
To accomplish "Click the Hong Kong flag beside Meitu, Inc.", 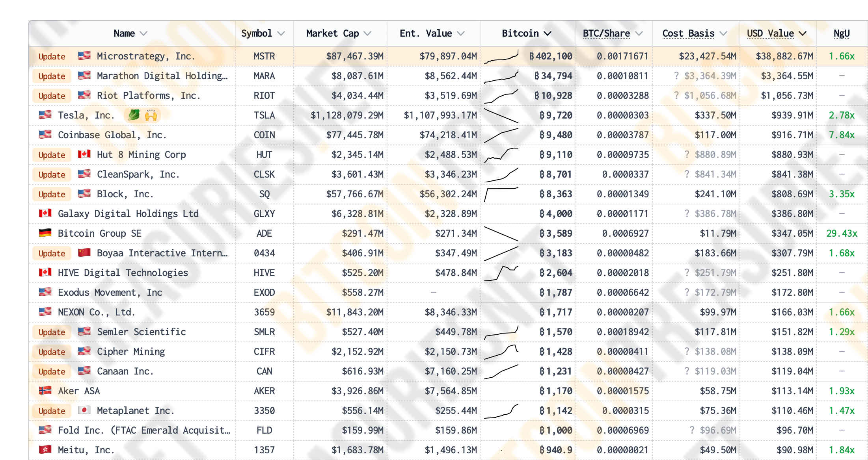I will click(x=45, y=449).
